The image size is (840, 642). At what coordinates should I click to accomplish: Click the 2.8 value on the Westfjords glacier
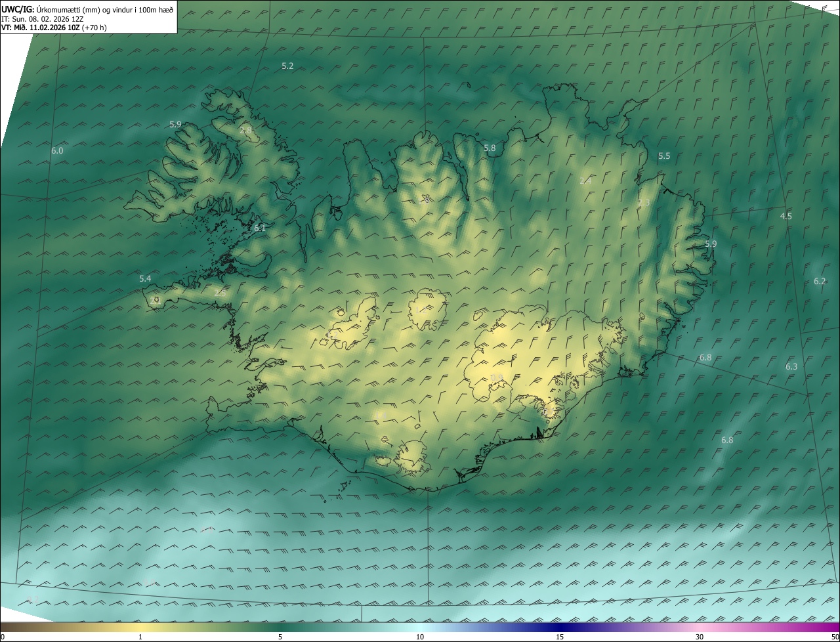[245, 131]
